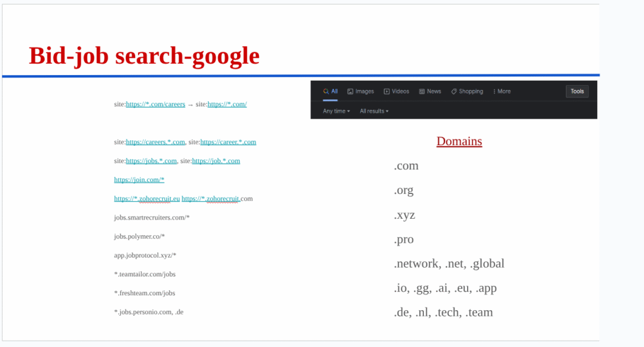Follow the https://careers.*.com link
The width and height of the screenshot is (644, 347).
click(x=156, y=142)
